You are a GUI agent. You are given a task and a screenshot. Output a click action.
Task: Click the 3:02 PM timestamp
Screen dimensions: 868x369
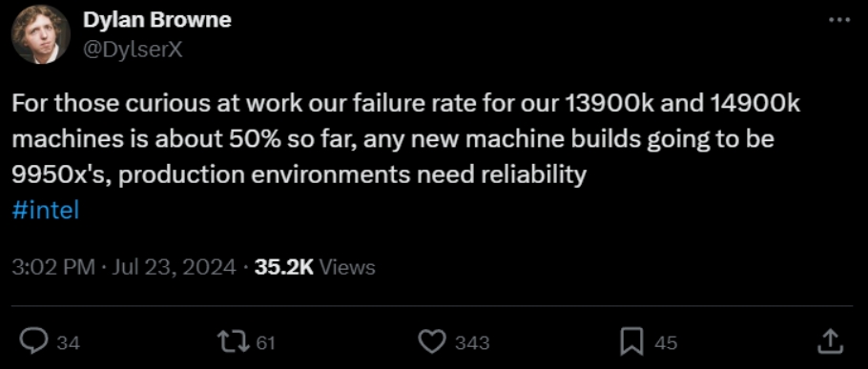[x=53, y=268]
